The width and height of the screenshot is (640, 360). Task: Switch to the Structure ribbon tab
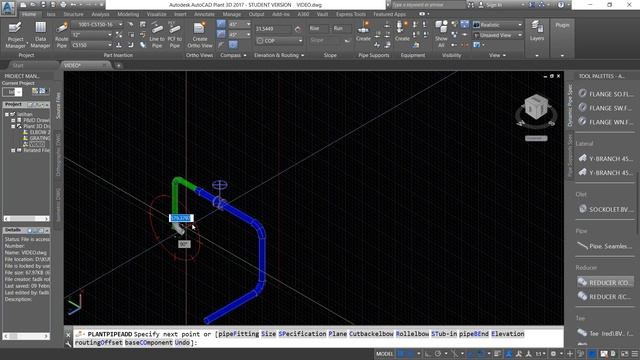73,14
